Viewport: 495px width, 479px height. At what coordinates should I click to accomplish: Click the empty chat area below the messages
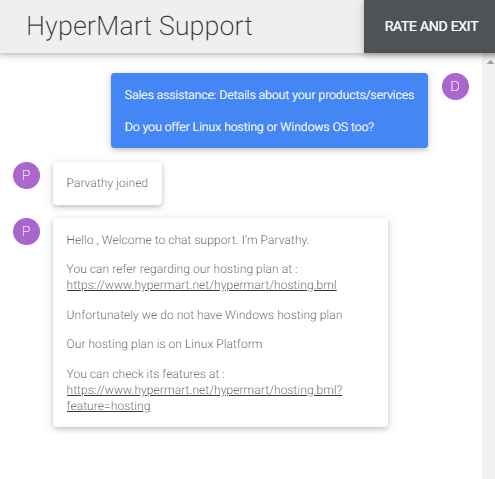[240, 453]
